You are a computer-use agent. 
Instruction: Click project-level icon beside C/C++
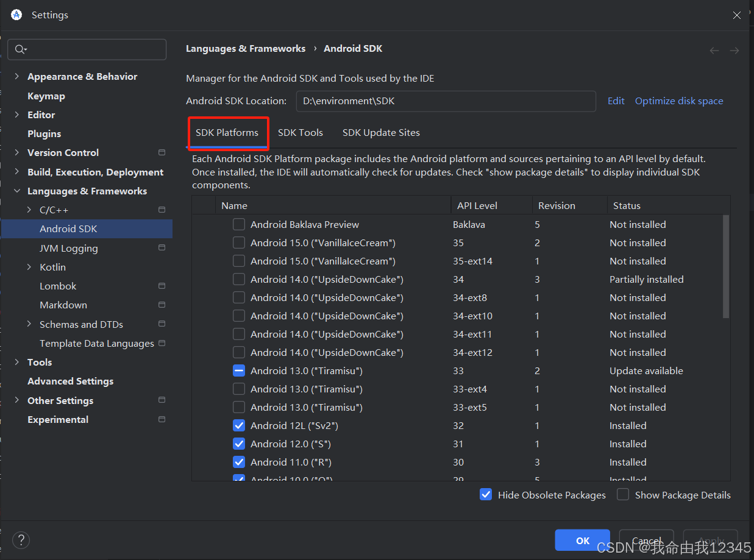point(162,210)
